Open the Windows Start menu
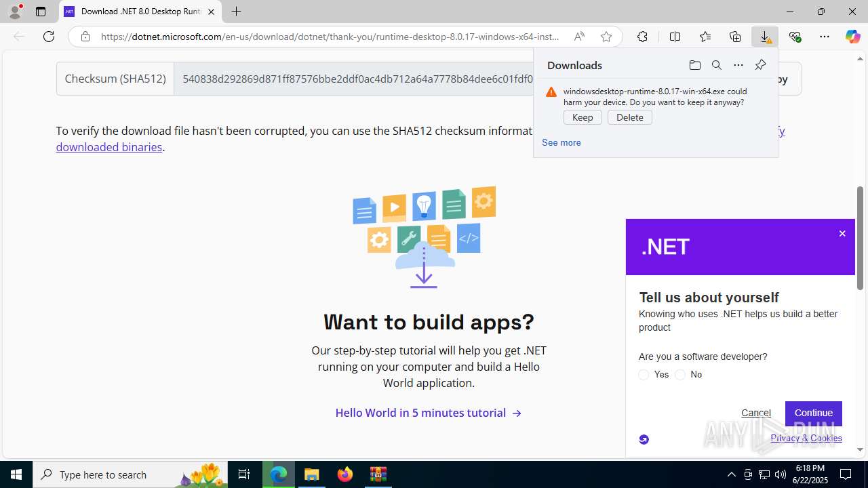 click(16, 474)
